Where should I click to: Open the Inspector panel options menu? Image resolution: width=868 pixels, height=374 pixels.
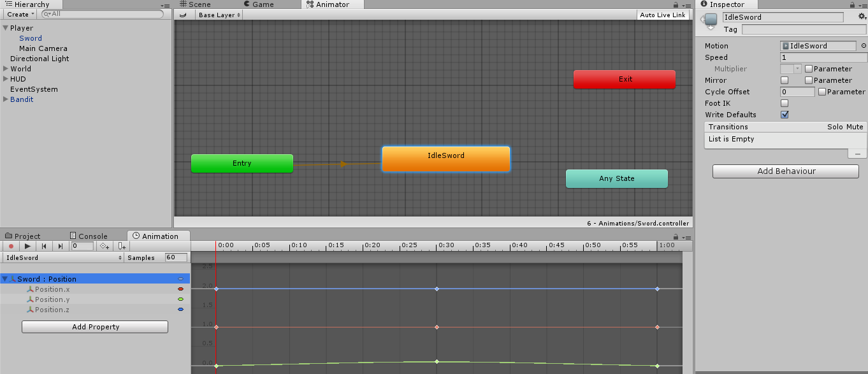862,4
